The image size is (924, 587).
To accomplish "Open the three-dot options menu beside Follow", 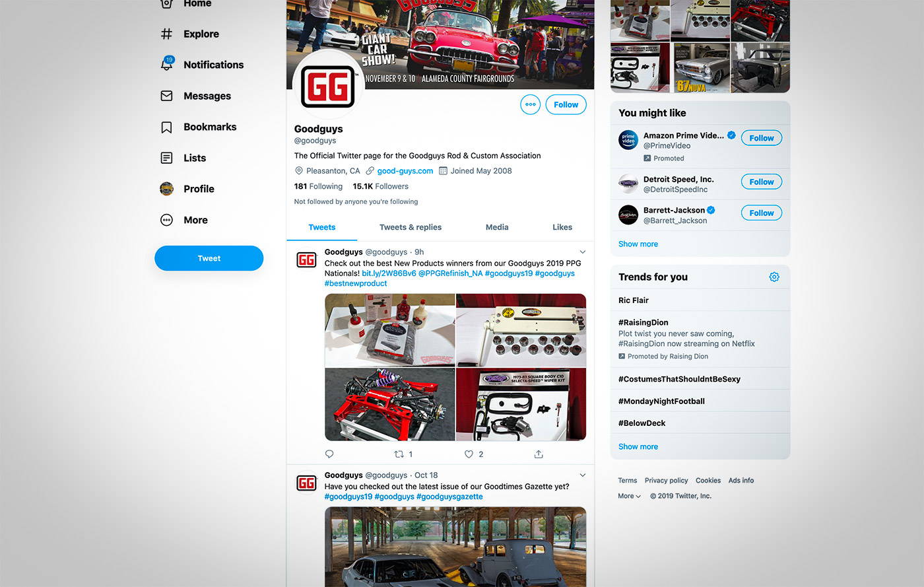I will [x=531, y=104].
